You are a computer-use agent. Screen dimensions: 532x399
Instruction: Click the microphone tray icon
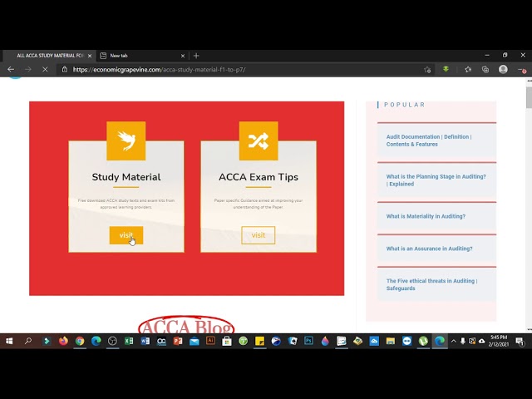click(463, 341)
